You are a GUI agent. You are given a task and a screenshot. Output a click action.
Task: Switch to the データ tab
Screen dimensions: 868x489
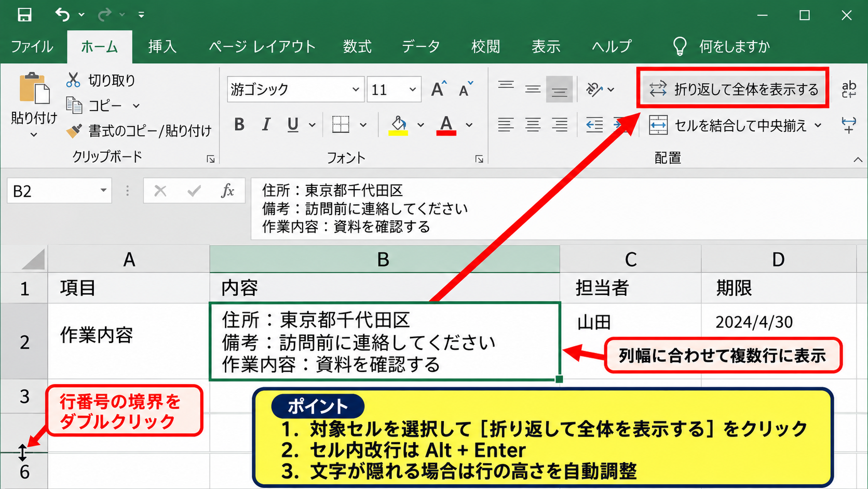[421, 47]
